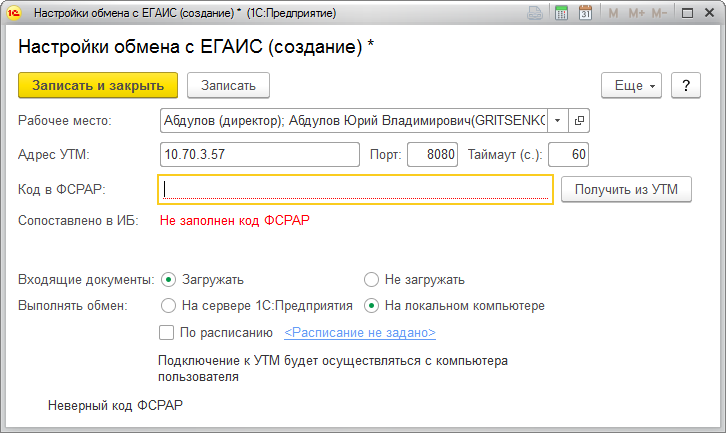Open the calculator icon in title bar
This screenshot has width=726, height=433.
click(561, 13)
